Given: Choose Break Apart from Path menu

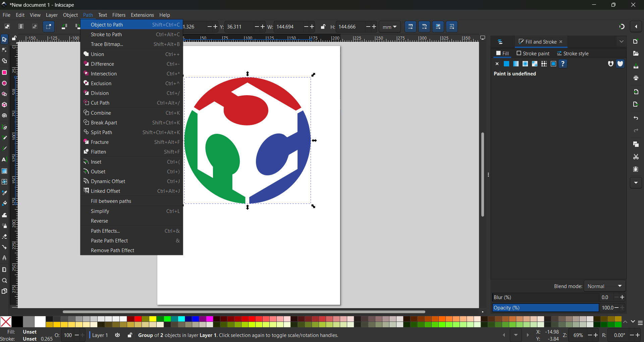Looking at the screenshot, I should click(x=131, y=122).
